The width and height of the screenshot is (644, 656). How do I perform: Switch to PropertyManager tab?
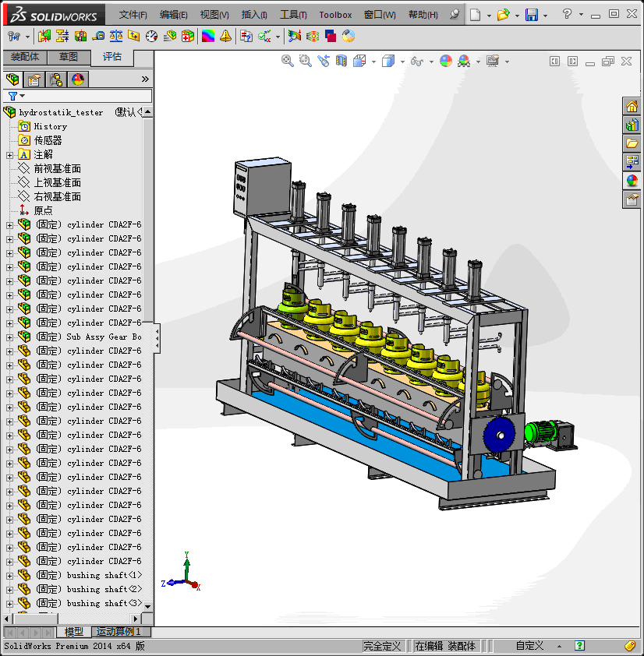pyautogui.click(x=34, y=79)
